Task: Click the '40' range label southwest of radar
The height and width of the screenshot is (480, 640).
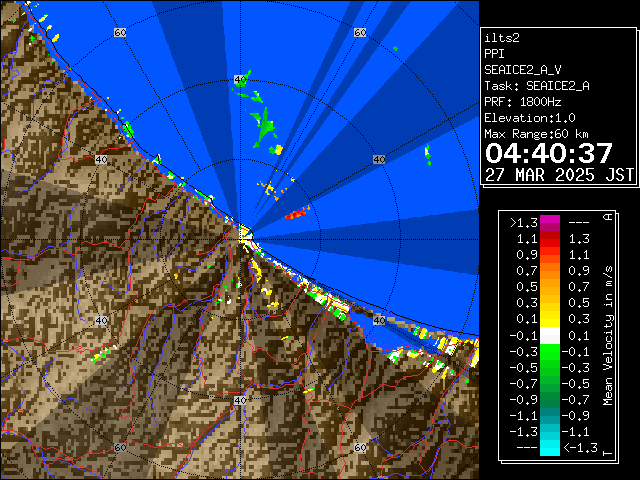Action: [x=101, y=321]
